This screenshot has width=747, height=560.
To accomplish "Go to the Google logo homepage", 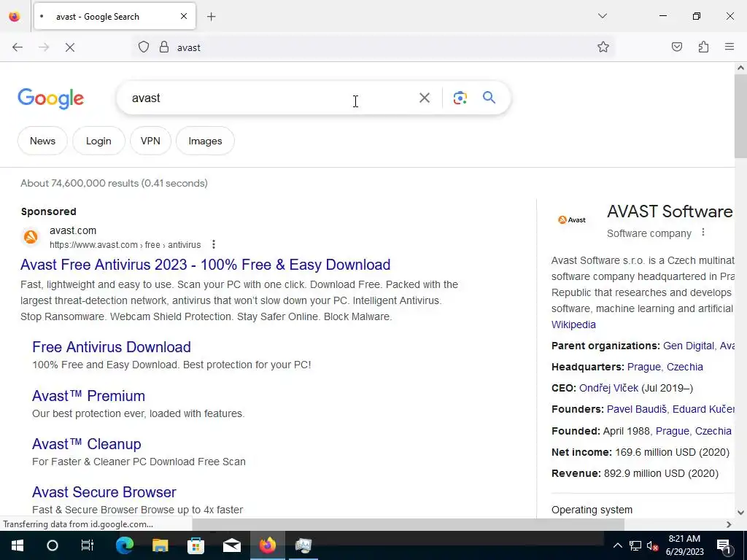I will click(x=51, y=98).
